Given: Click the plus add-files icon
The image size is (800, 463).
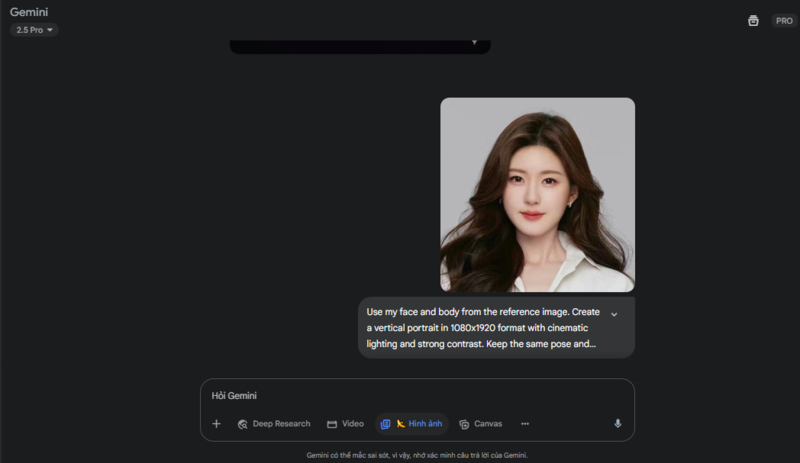Looking at the screenshot, I should 216,424.
